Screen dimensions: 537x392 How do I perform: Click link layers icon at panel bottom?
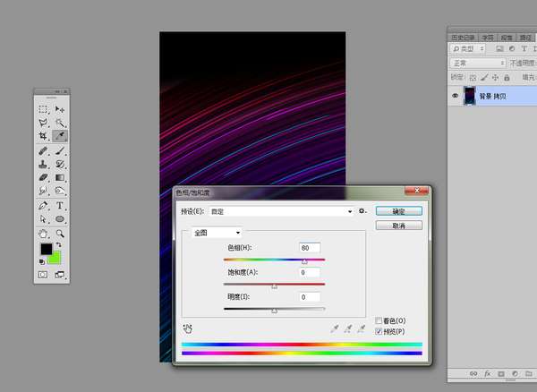[x=473, y=373]
